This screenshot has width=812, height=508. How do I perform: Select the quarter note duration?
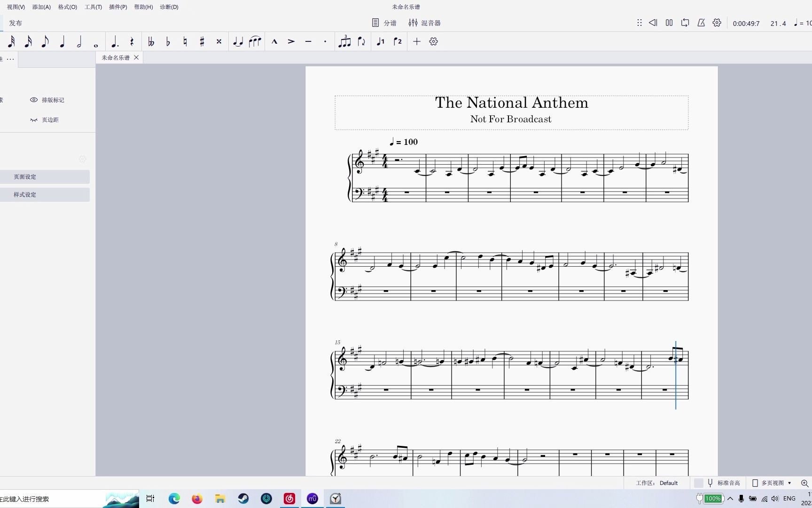coord(62,42)
